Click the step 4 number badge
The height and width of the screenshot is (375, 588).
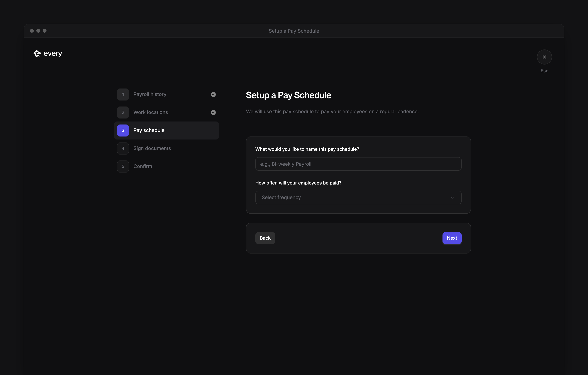(x=123, y=148)
